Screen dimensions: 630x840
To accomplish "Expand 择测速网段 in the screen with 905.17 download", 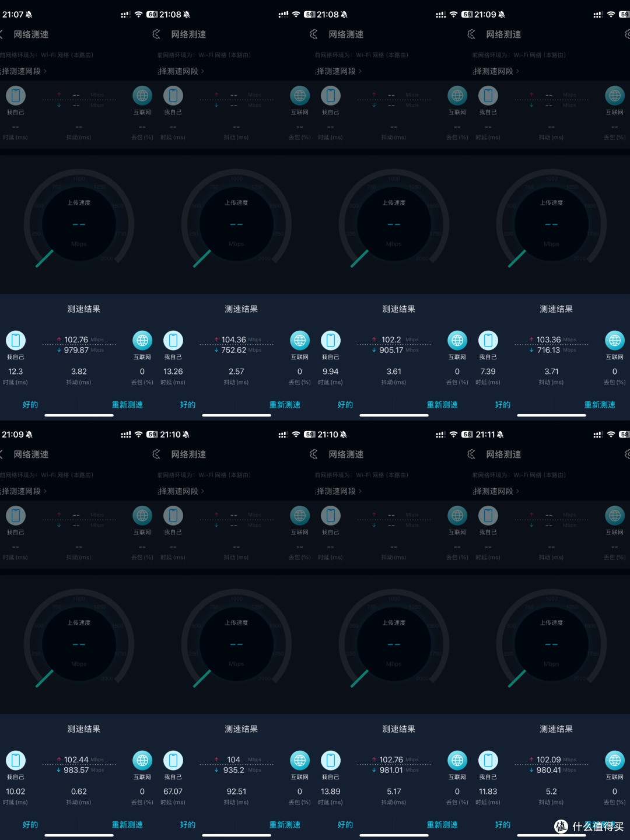I will 338,71.
